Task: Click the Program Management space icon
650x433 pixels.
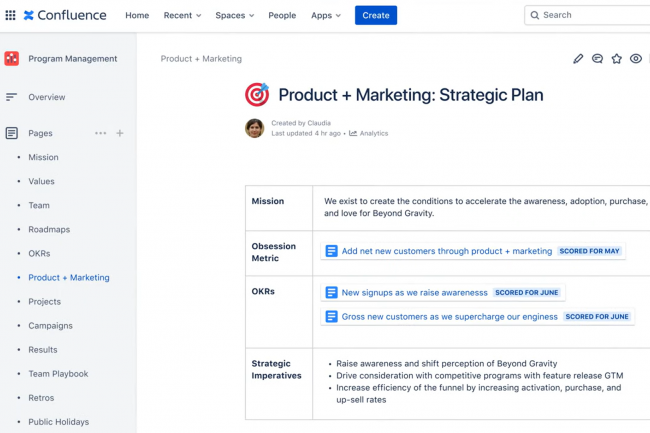Action: point(11,59)
